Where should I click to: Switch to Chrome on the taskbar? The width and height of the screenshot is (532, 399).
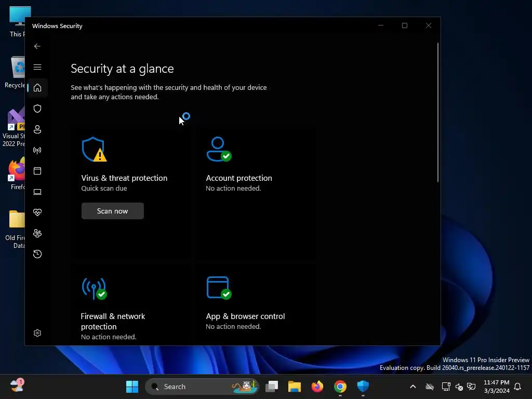click(340, 387)
